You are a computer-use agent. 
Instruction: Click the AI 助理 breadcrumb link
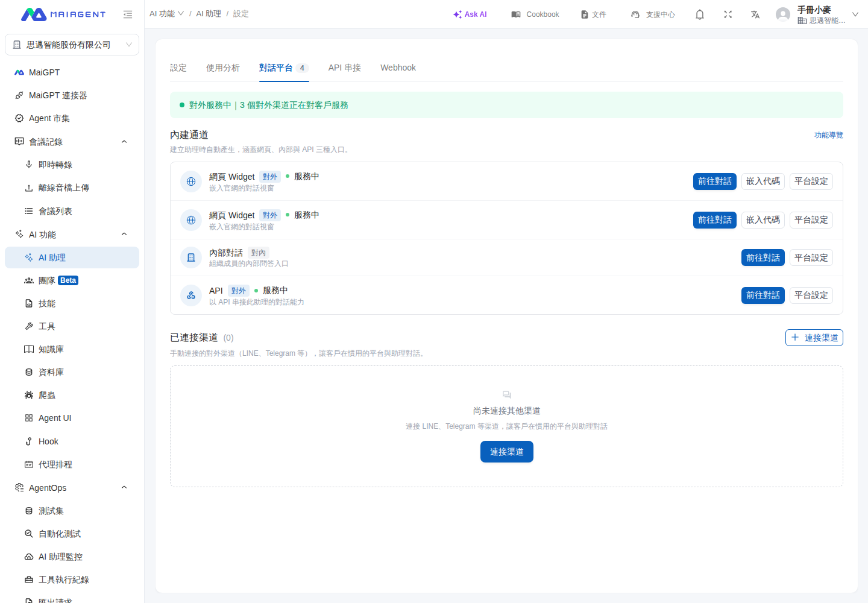209,14
